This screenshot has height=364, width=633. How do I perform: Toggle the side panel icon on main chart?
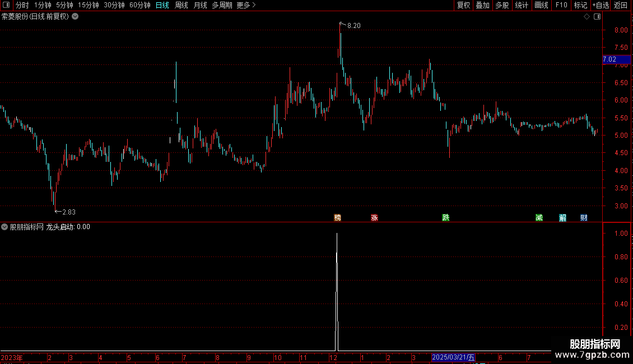(597, 17)
